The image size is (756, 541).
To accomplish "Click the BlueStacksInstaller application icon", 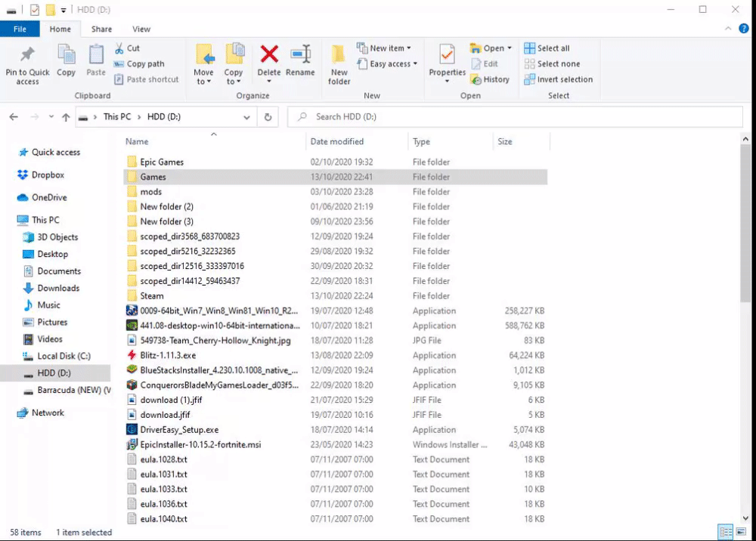I will point(132,370).
